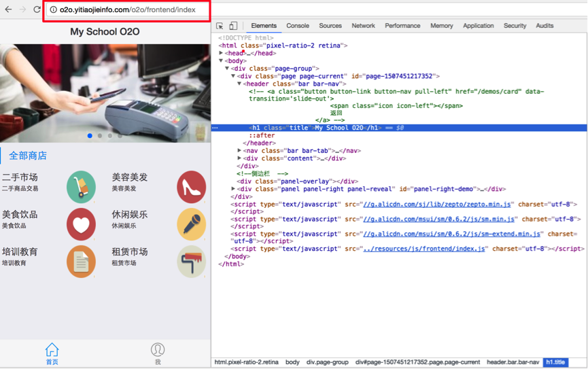
Task: Click the 培训教育 category label
Action: [20, 251]
